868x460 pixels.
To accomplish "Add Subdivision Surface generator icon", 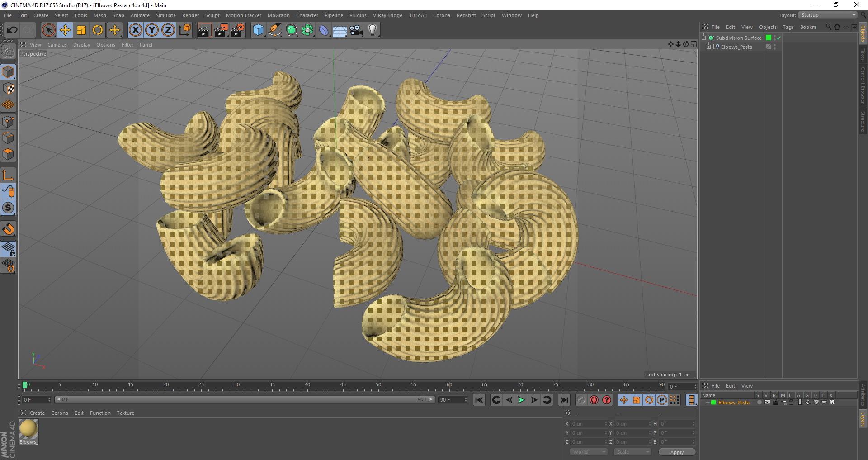I will (x=291, y=30).
